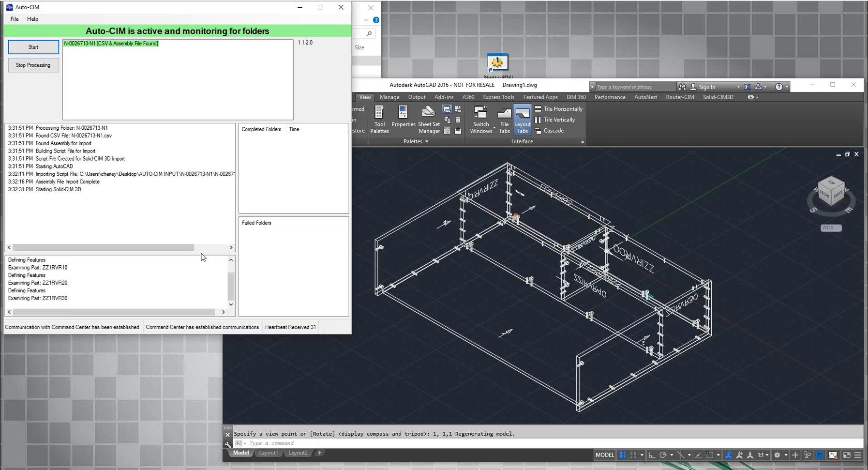
Task: Click Switch Windows in Interface panel
Action: [x=481, y=120]
